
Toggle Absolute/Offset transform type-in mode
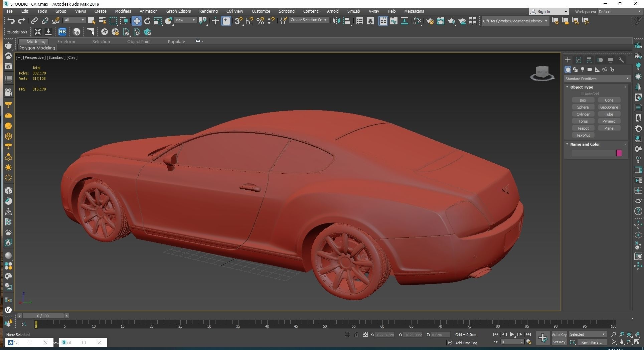365,334
